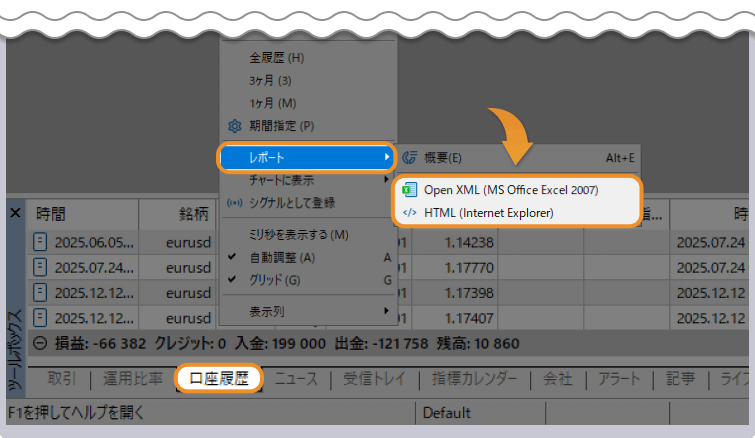Click the ツールボックス vertical panel label
This screenshot has width=755, height=438.
tap(15, 349)
